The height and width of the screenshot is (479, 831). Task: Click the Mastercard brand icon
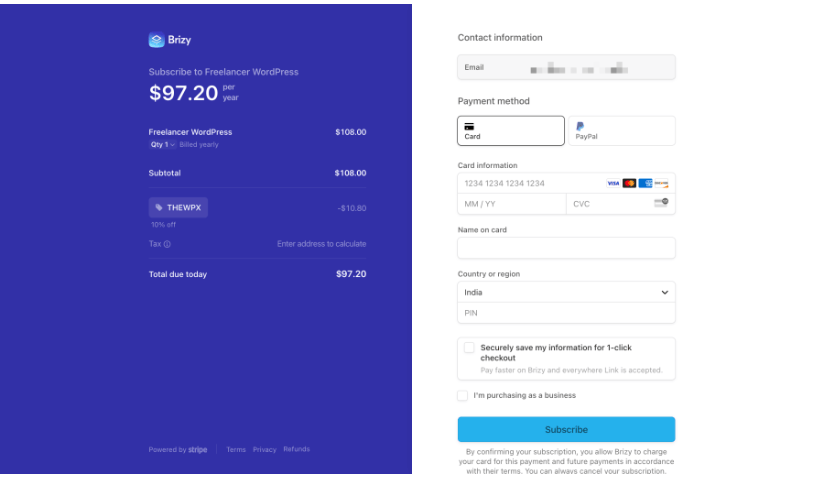click(x=629, y=184)
